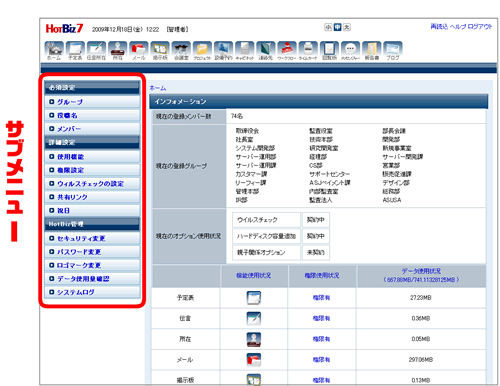Screen dimensions: 500x386
Task: Click the 権限使用状況 column header link
Action: 322,276
